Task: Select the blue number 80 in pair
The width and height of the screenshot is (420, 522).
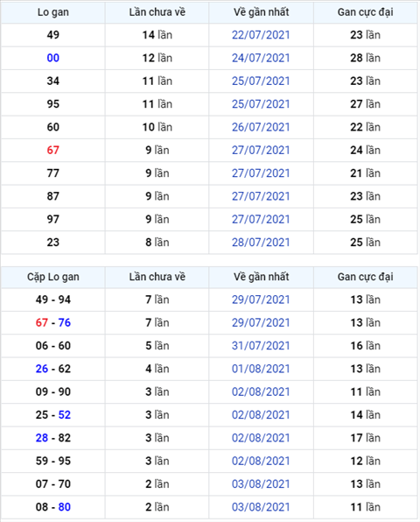Action: point(65,507)
